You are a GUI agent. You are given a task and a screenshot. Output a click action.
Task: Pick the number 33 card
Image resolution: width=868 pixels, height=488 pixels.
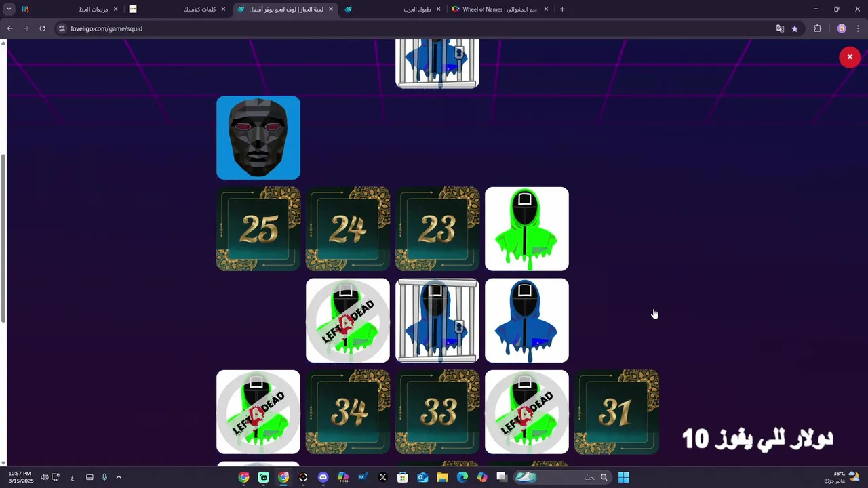tap(437, 412)
